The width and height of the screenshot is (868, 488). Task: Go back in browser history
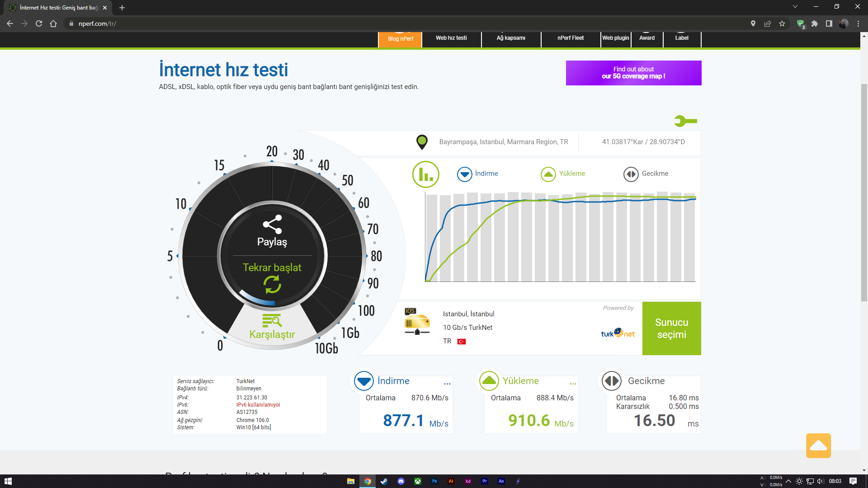[10, 23]
